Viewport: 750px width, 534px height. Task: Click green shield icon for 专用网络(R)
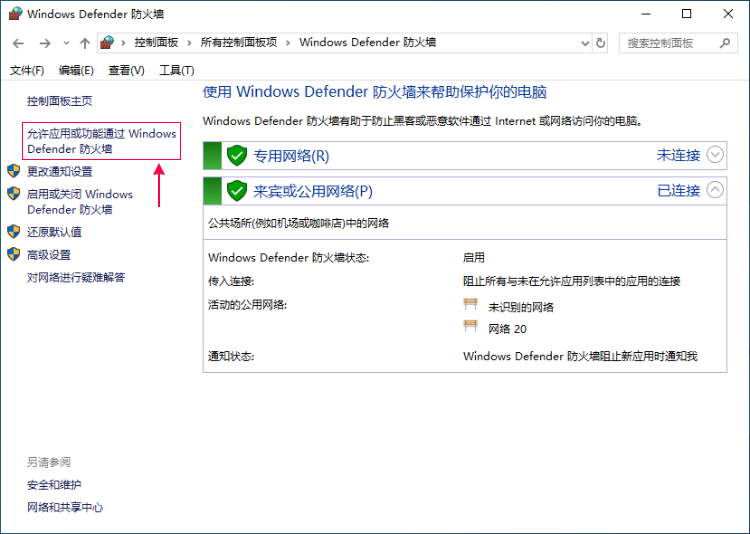coord(237,155)
